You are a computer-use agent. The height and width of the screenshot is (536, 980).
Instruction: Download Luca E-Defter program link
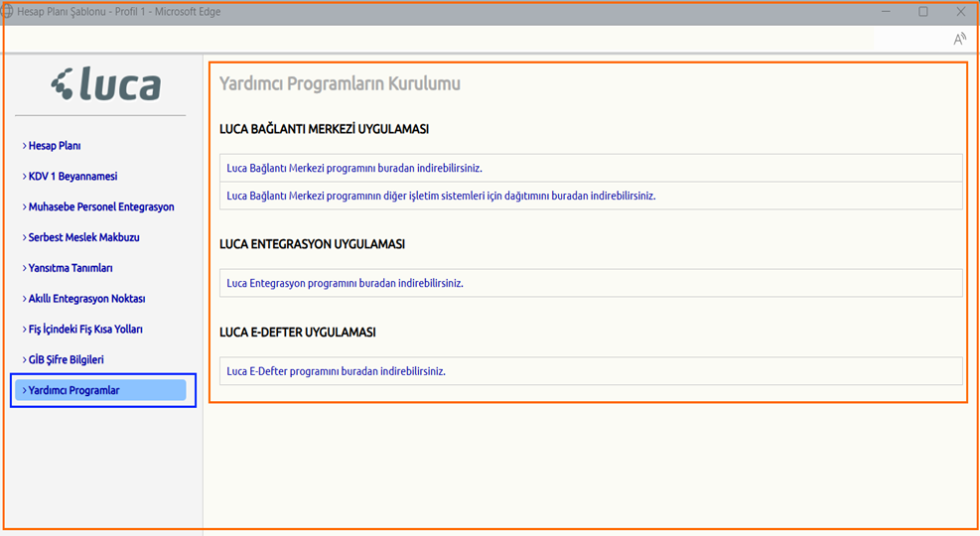pyautogui.click(x=336, y=371)
